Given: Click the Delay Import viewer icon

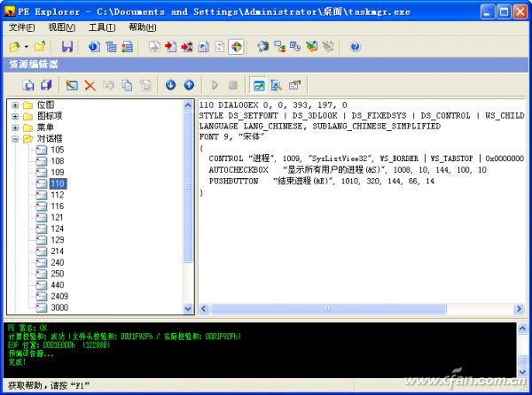Looking at the screenshot, I should click(x=187, y=46).
